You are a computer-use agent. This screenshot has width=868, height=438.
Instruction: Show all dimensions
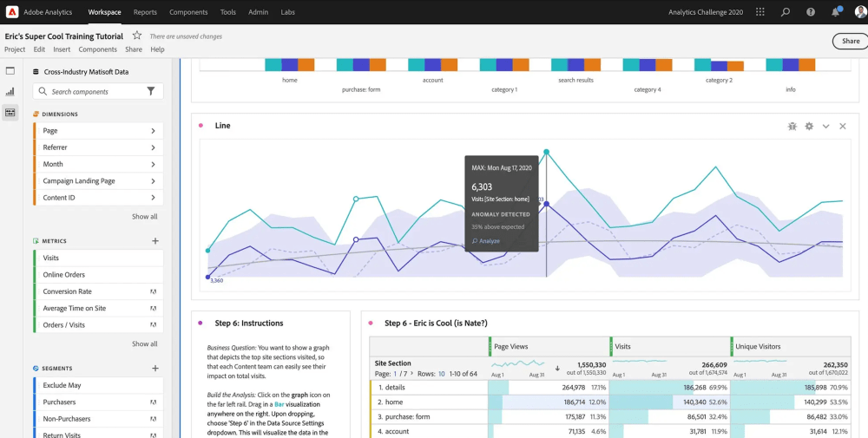[144, 217]
